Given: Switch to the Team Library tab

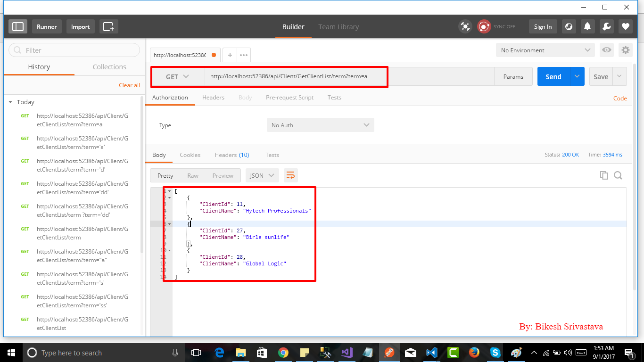Looking at the screenshot, I should point(339,27).
